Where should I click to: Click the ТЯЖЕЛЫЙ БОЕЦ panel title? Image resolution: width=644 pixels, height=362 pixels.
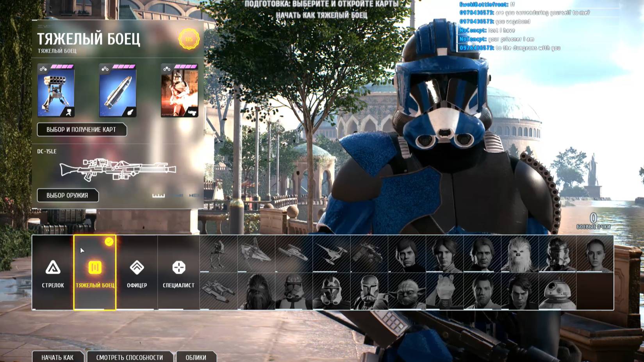click(x=89, y=39)
